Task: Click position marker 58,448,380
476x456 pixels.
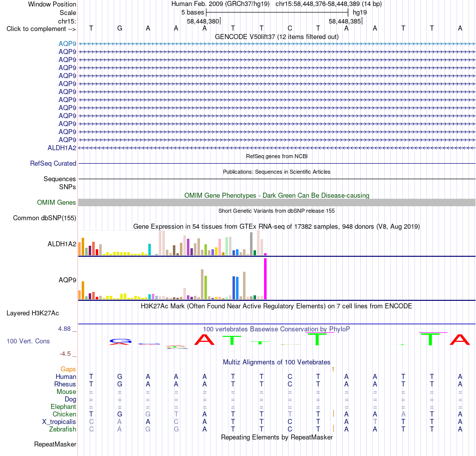Action: click(x=203, y=21)
